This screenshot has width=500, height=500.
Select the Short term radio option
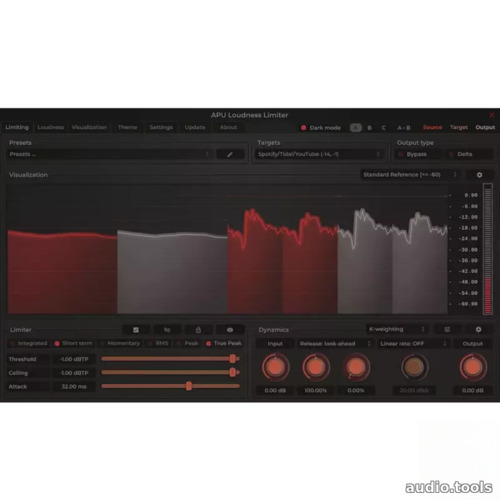[x=73, y=343]
